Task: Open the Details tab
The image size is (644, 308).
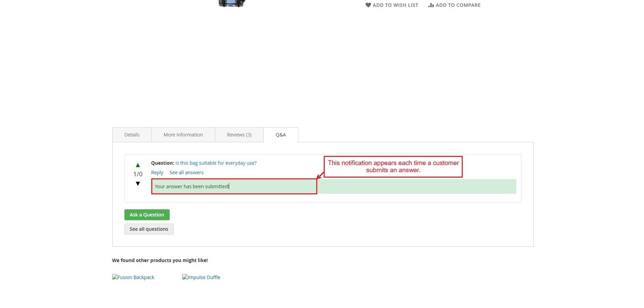Action: click(132, 135)
